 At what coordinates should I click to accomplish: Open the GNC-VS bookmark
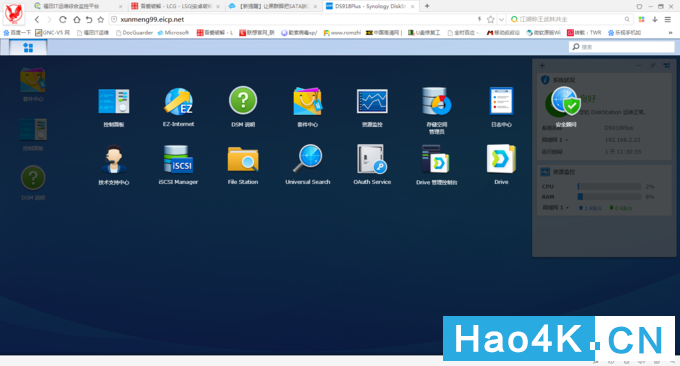[52, 33]
